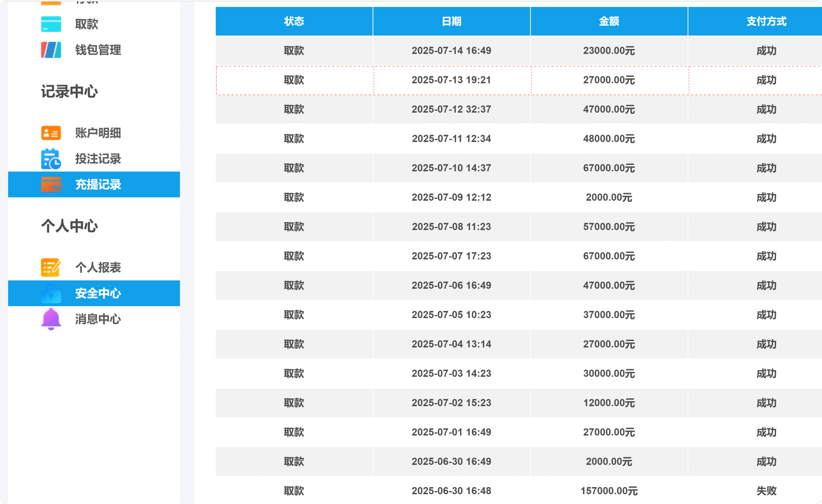
Task: Click the 状态 column header
Action: click(294, 21)
